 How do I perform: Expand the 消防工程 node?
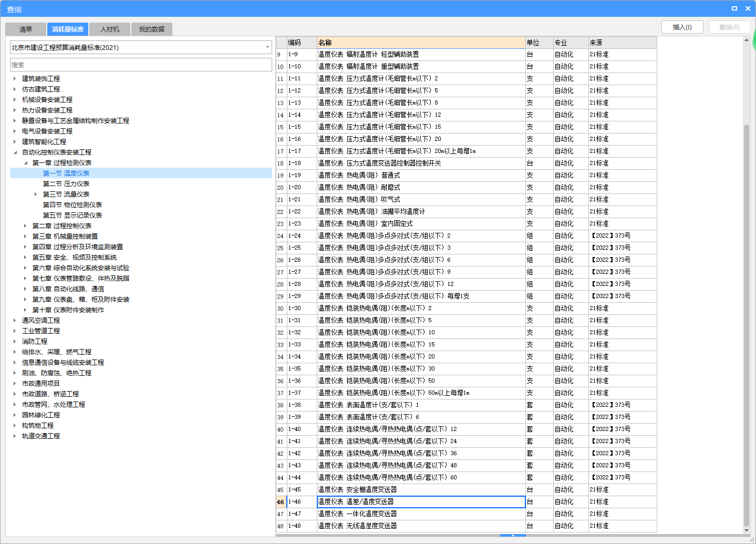15,342
